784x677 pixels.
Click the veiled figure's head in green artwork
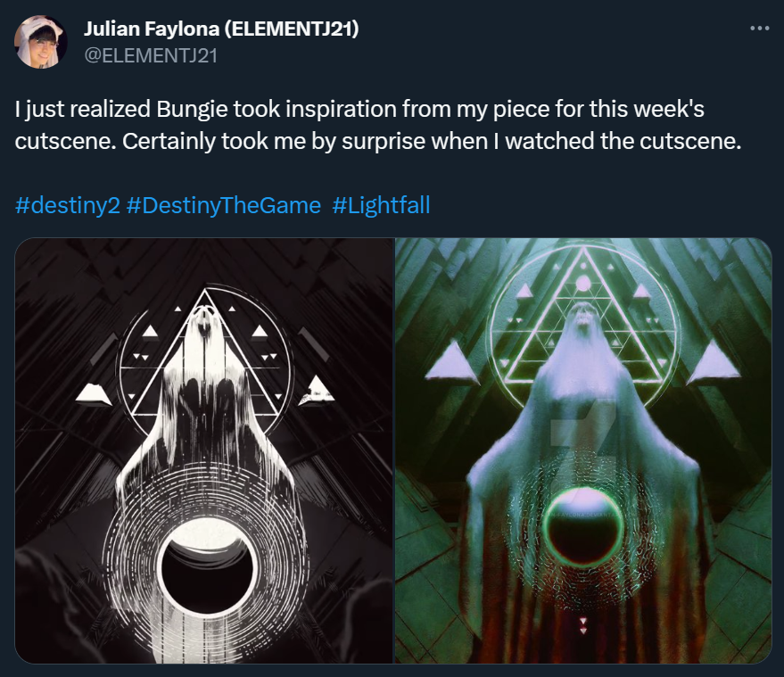[x=583, y=316]
